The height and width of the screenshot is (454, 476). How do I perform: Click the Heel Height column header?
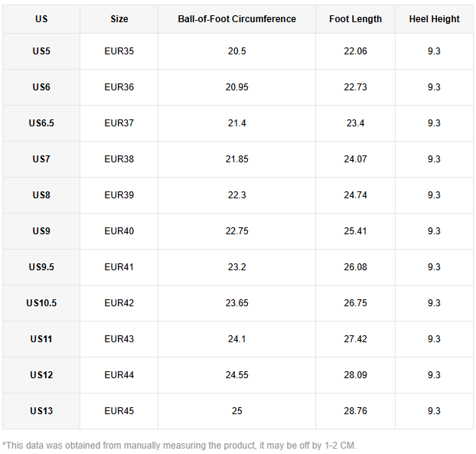click(434, 19)
